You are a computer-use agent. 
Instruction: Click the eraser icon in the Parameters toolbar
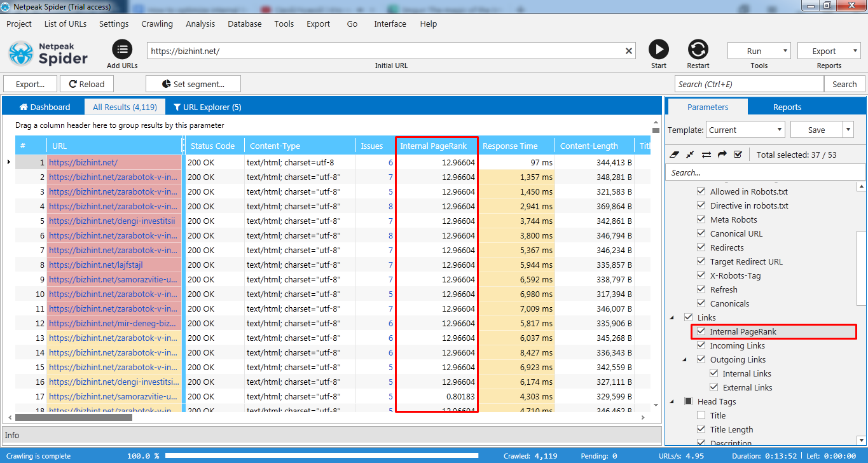pos(675,155)
